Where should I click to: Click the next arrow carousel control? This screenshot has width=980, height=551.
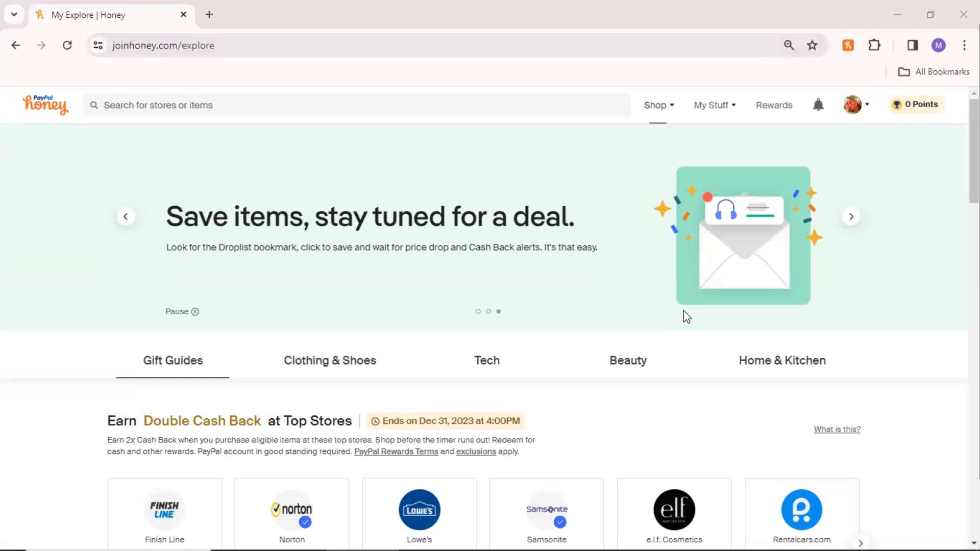point(851,216)
